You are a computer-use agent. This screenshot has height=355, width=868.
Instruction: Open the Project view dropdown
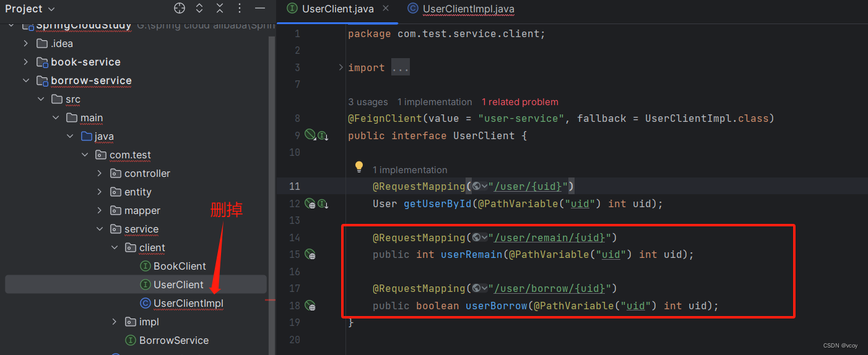pyautogui.click(x=30, y=9)
